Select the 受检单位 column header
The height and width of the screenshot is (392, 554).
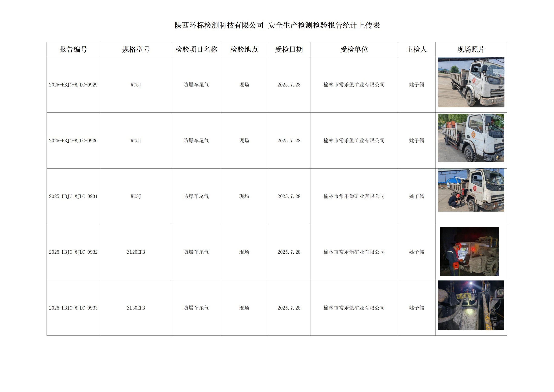pyautogui.click(x=354, y=49)
